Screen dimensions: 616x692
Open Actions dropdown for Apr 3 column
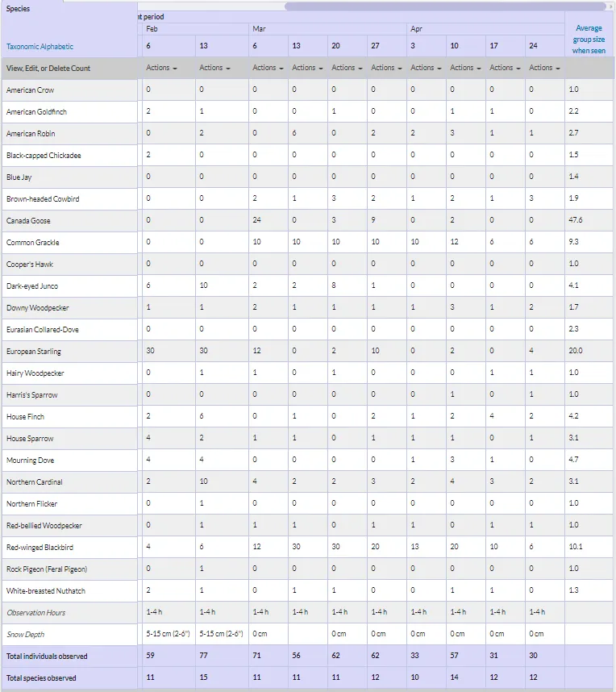tap(426, 68)
